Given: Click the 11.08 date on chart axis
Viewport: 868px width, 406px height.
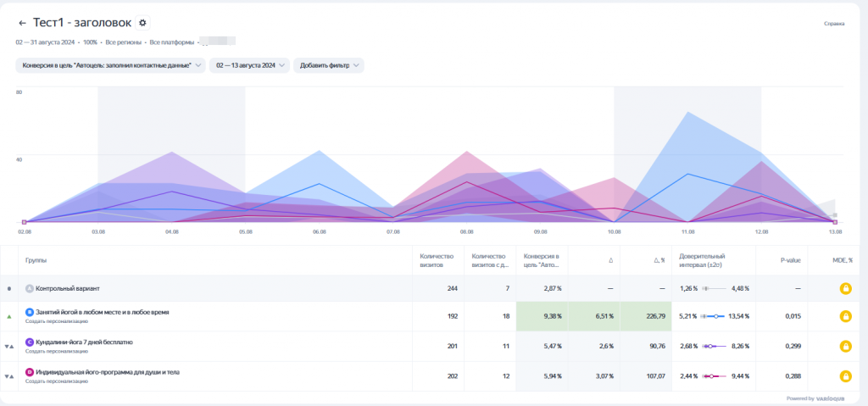Looking at the screenshot, I should 687,232.
